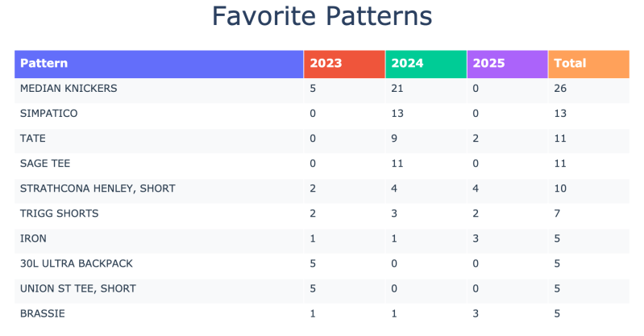Click STRATHCONA HENLEY, SHORT pattern cell
Viewport: 644px width, 336px height.
click(x=98, y=189)
